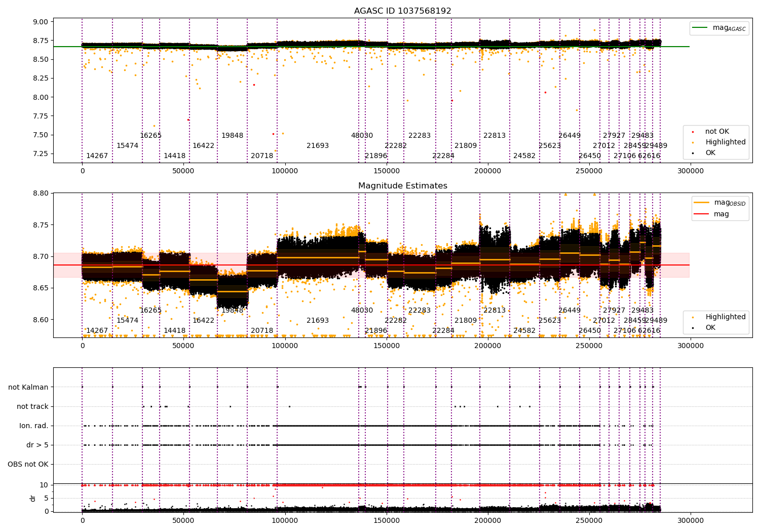Click the orange mag OBSID legend entry

[720, 203]
